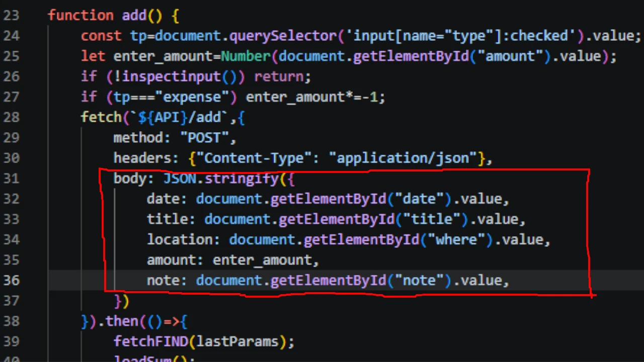Screen dimensions: 644x362
Task: Click 'enter_amount' value on line 35
Action: point(263,260)
